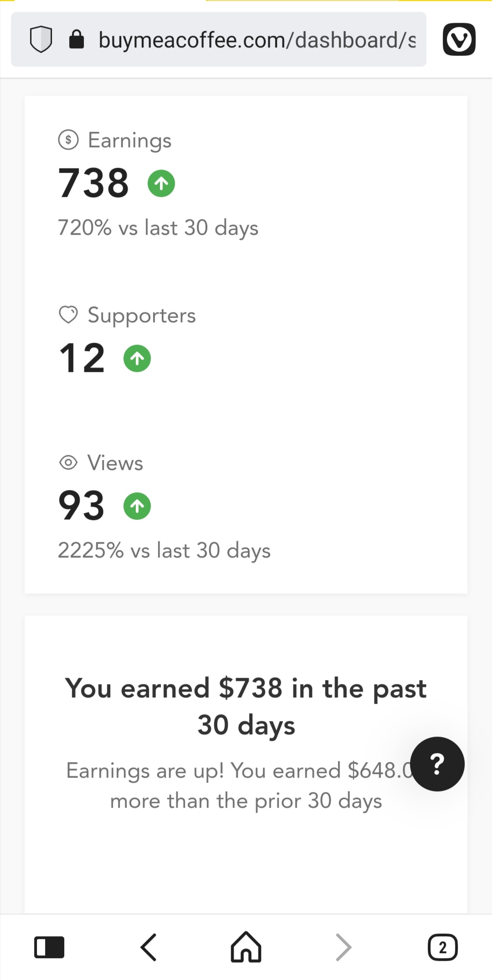
Task: Tap the Vivaldi menu icon
Action: (459, 39)
